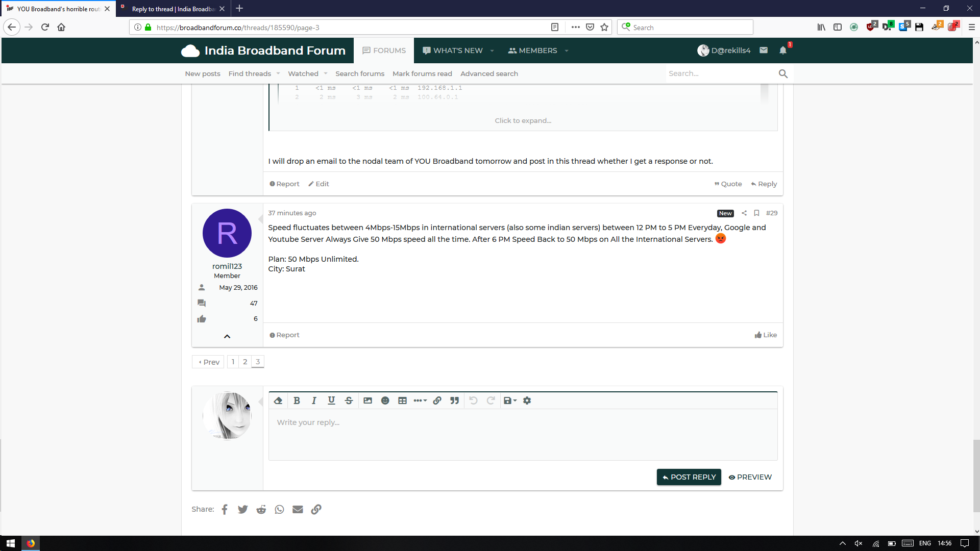Like romil123's post
Screen dimensions: 980x551
coord(766,335)
